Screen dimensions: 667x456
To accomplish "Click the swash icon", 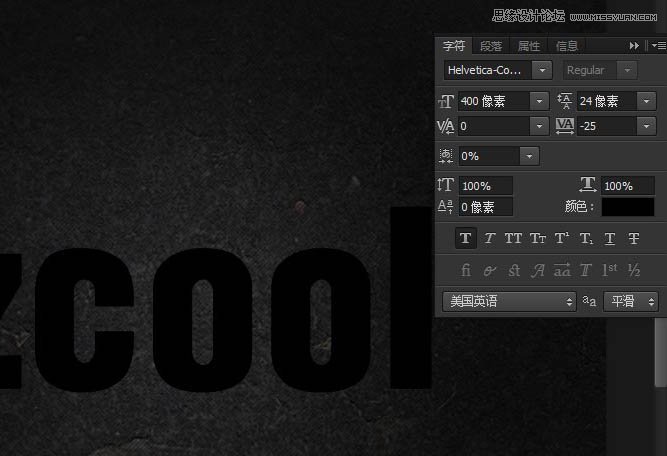I will [538, 270].
